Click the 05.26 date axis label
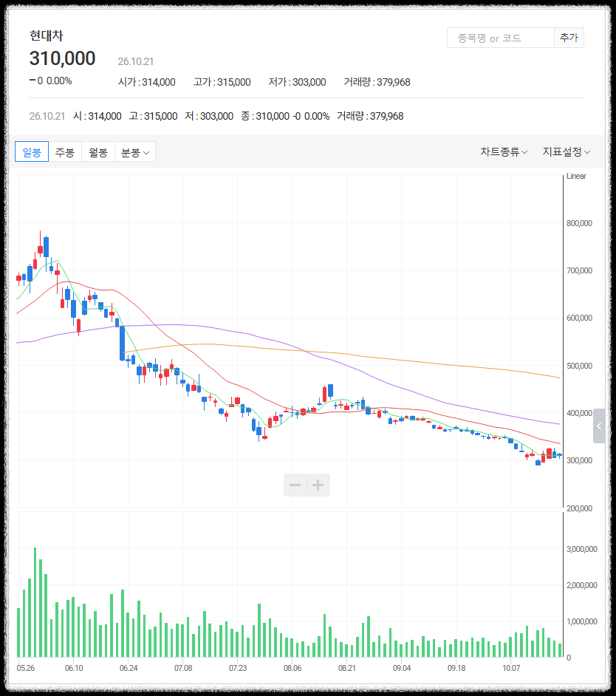Viewport: 616px width, 696px height. [x=25, y=668]
